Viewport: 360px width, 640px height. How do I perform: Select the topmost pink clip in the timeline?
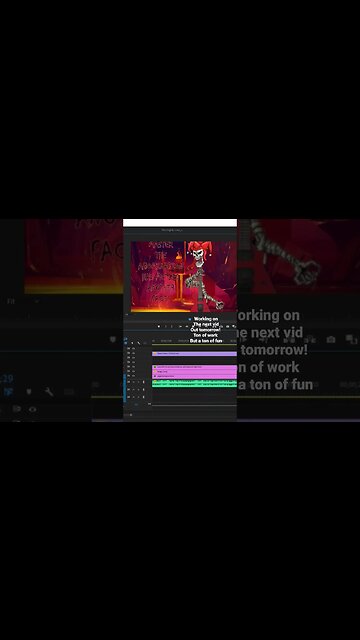tap(194, 367)
